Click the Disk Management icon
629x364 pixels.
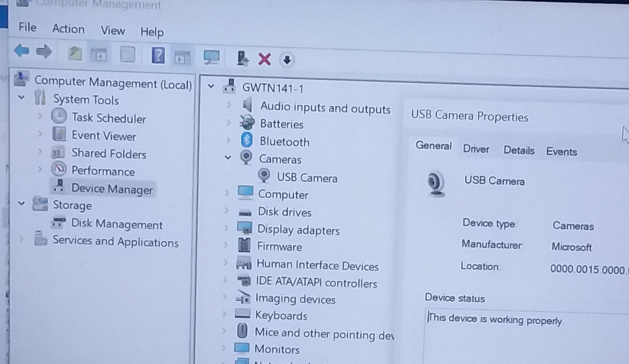58,222
